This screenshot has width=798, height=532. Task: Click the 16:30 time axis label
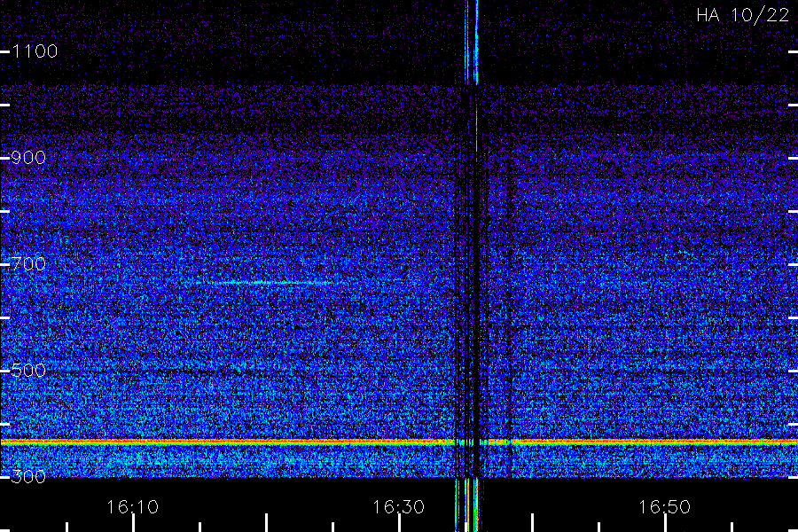click(x=398, y=507)
